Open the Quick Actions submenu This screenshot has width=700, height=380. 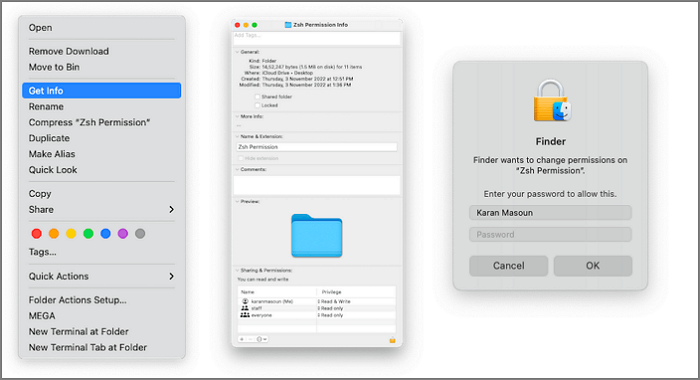pos(101,276)
